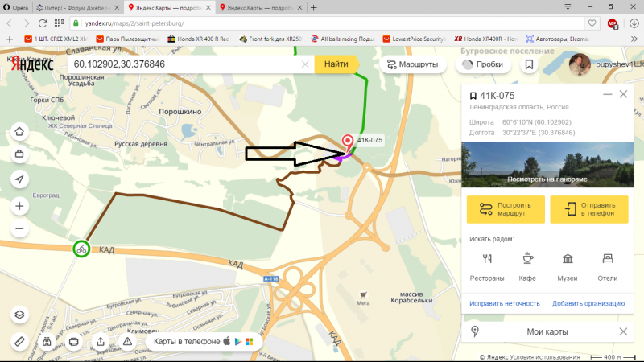Open Apple App Store link icon
644x362 pixels.
(227, 341)
